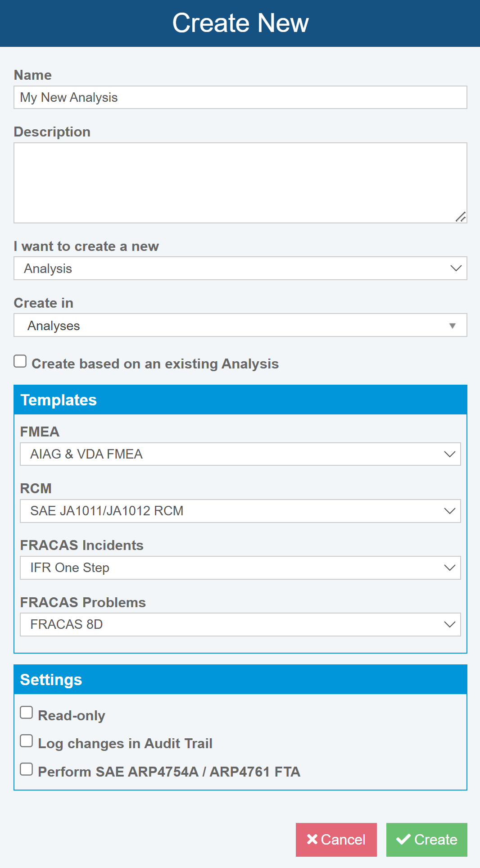Click the RCM template chevron arrow
This screenshot has width=480, height=868.
[x=449, y=511]
